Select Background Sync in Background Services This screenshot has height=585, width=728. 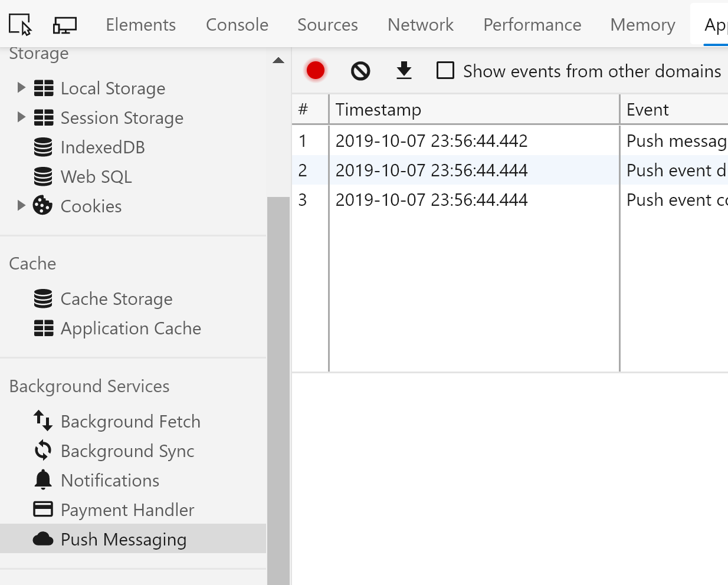point(127,451)
